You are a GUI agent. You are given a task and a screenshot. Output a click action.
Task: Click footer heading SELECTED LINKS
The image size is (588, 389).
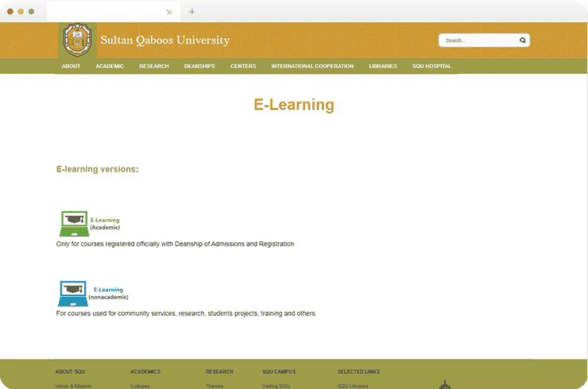pos(358,372)
